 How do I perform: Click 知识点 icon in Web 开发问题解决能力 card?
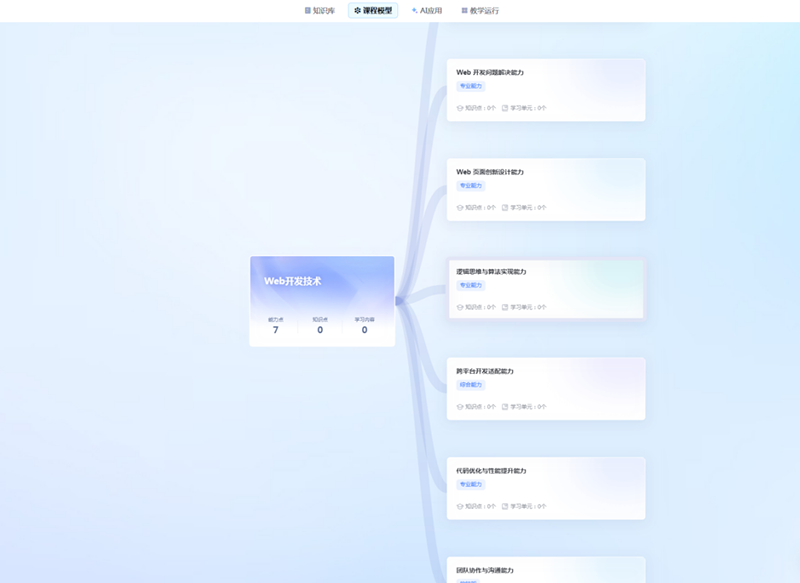460,108
